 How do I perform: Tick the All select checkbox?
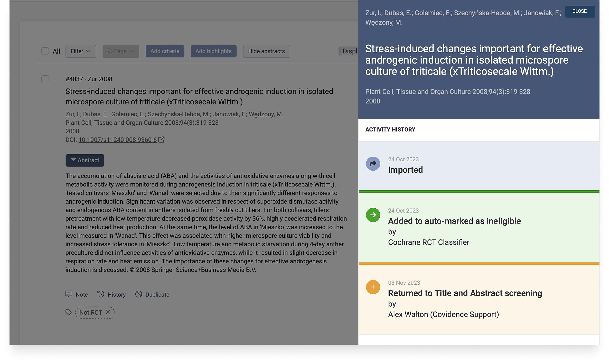point(45,51)
